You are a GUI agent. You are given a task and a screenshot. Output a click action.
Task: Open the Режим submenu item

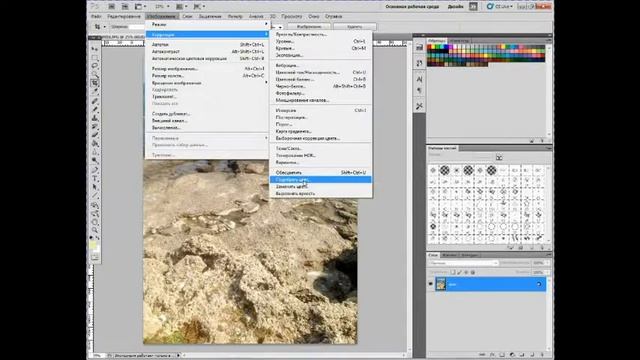(207, 24)
